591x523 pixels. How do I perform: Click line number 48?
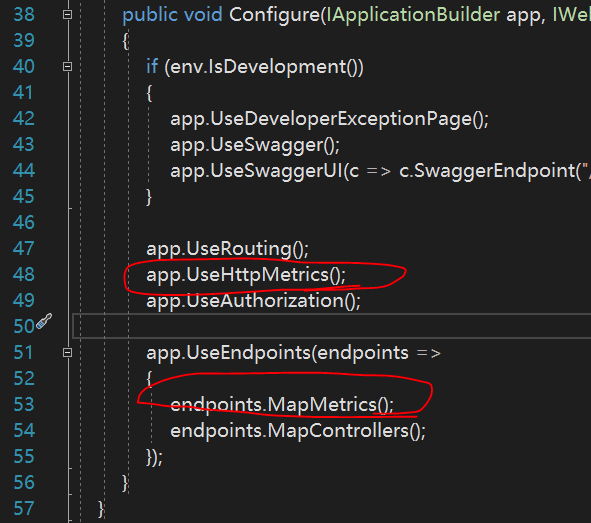coord(24,275)
